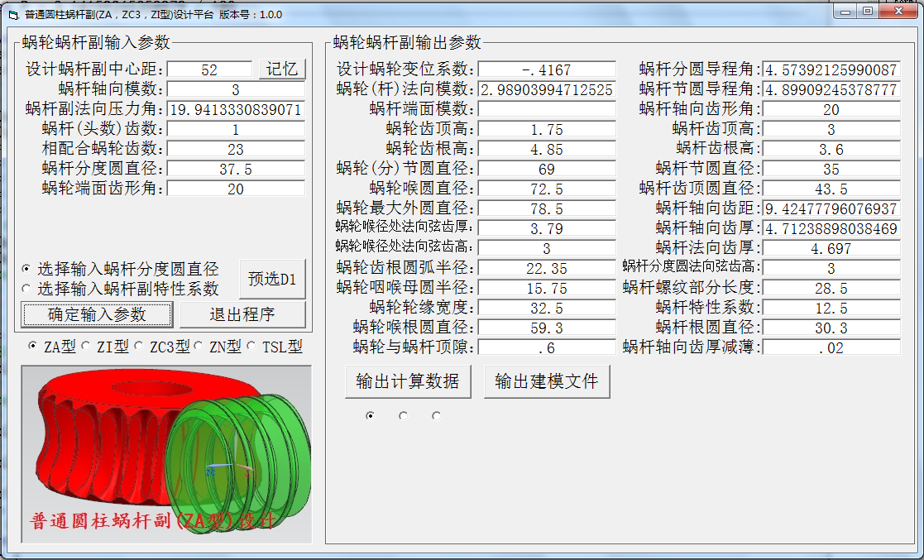The height and width of the screenshot is (560, 924).
Task: Click the 蜗杆(头数)齿数 input field
Action: pyautogui.click(x=237, y=129)
